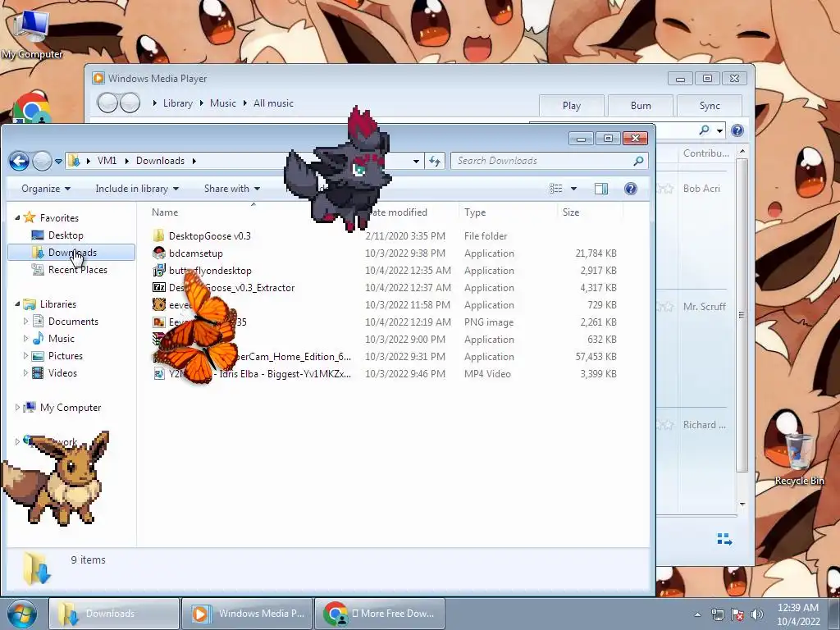Select the eevee application icon

158,305
